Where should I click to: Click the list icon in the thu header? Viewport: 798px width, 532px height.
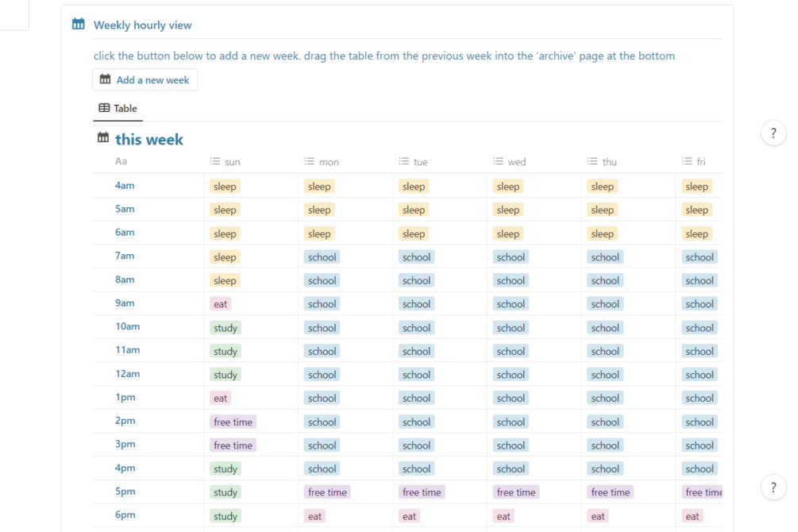592,161
